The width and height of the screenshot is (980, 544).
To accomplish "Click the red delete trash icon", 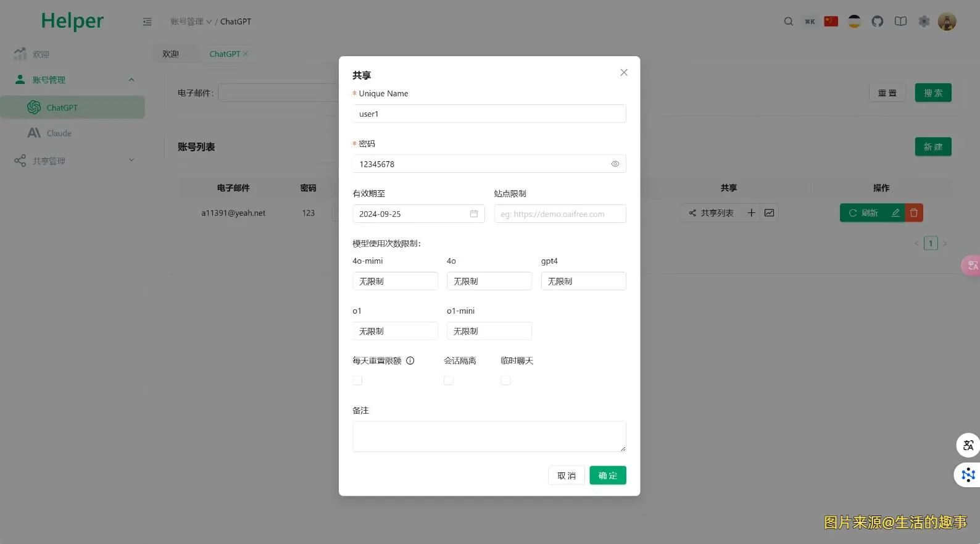I will (914, 213).
